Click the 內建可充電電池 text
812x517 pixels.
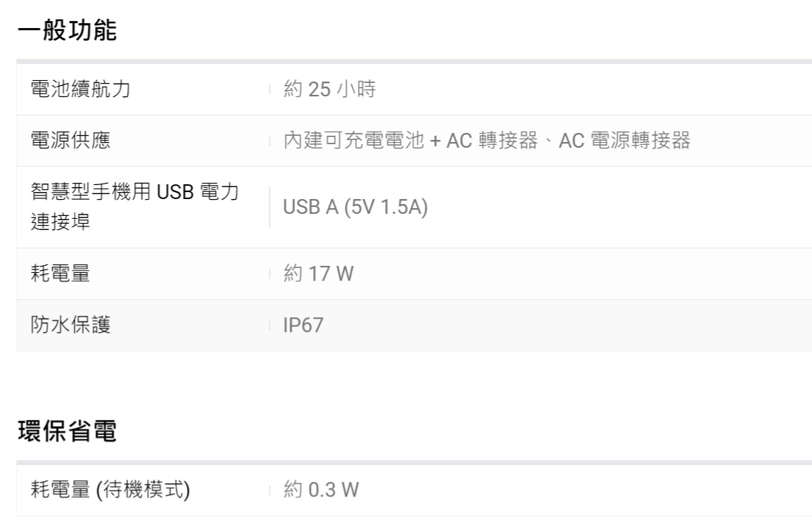(x=354, y=141)
